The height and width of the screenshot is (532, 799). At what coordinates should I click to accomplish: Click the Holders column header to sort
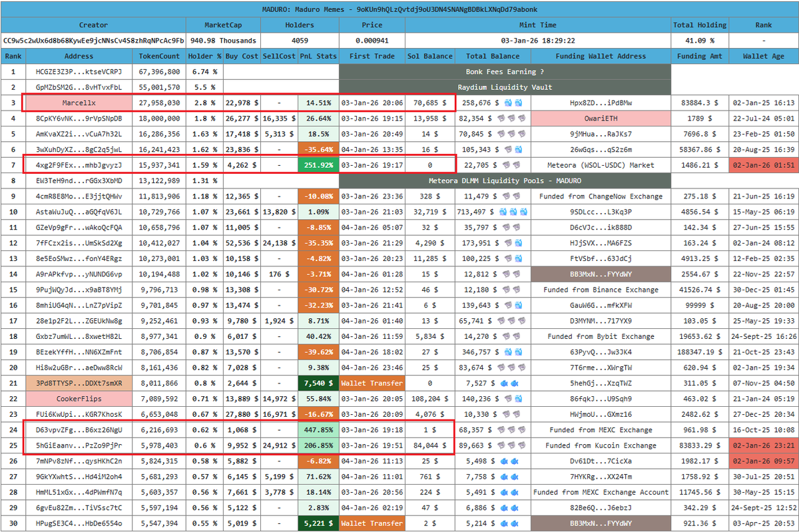[299, 25]
